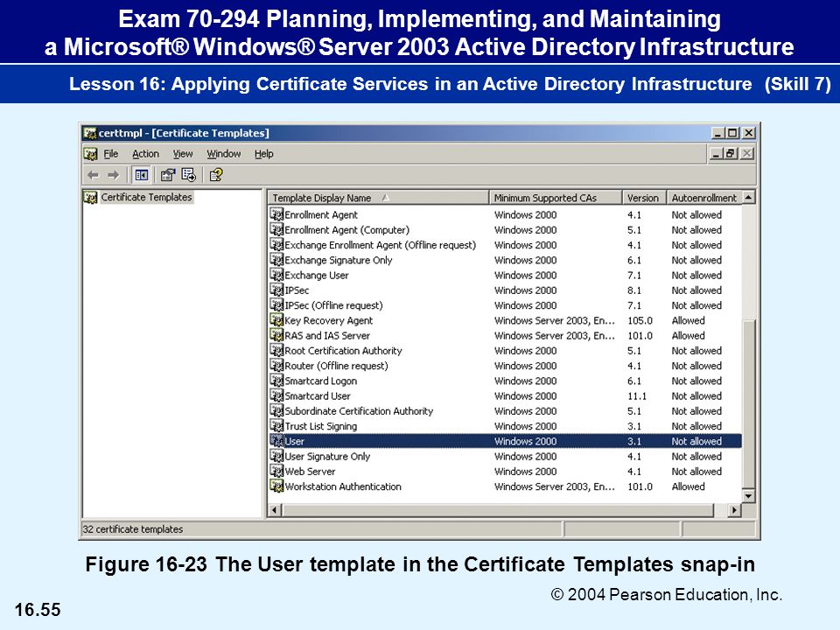Viewport: 840px width, 630px height.
Task: Click the horizontal scrollbar right arrow
Action: 734,510
